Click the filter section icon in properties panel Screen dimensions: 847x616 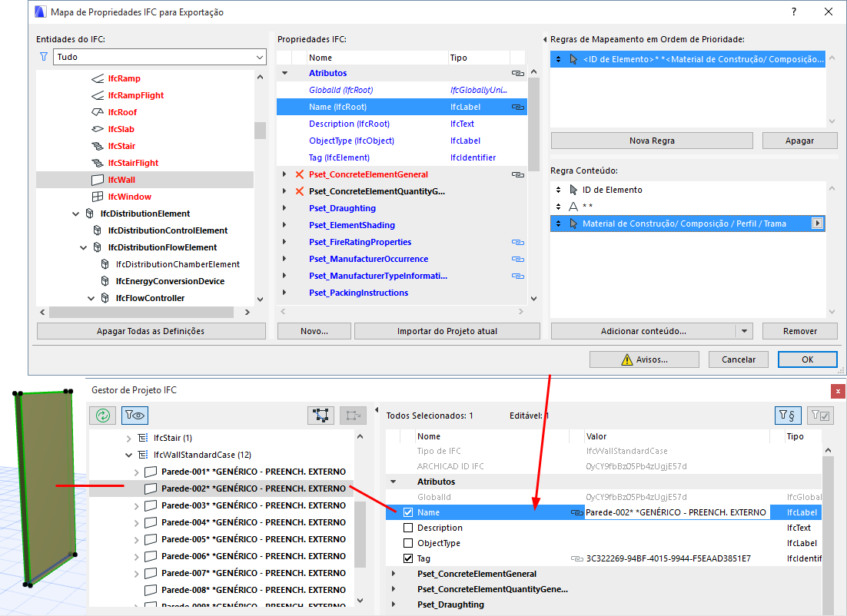pyautogui.click(x=788, y=416)
